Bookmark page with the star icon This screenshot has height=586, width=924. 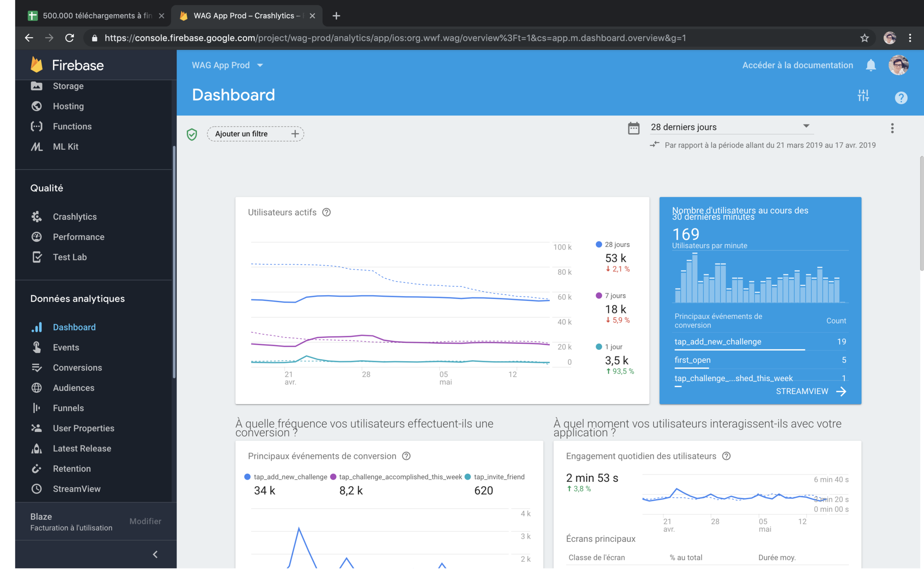pos(865,38)
